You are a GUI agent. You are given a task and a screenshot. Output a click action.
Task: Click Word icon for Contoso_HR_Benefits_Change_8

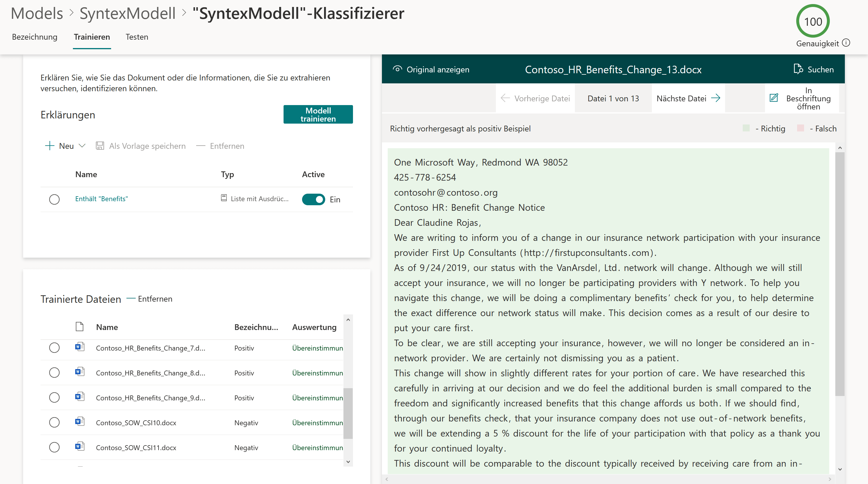80,372
